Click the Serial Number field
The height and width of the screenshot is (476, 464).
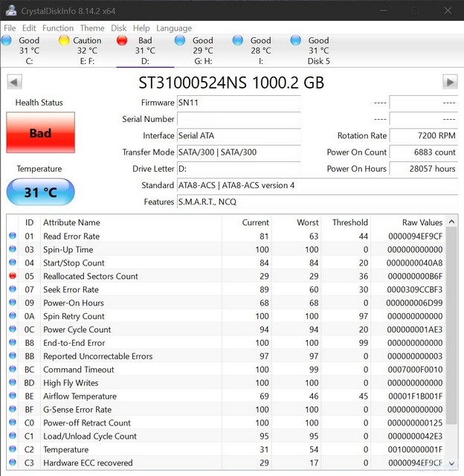[238, 119]
